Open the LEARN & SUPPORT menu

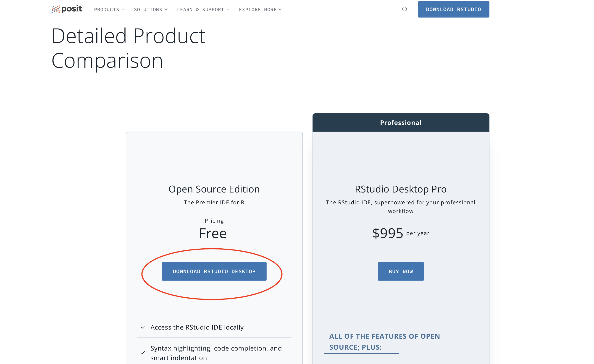coord(200,9)
